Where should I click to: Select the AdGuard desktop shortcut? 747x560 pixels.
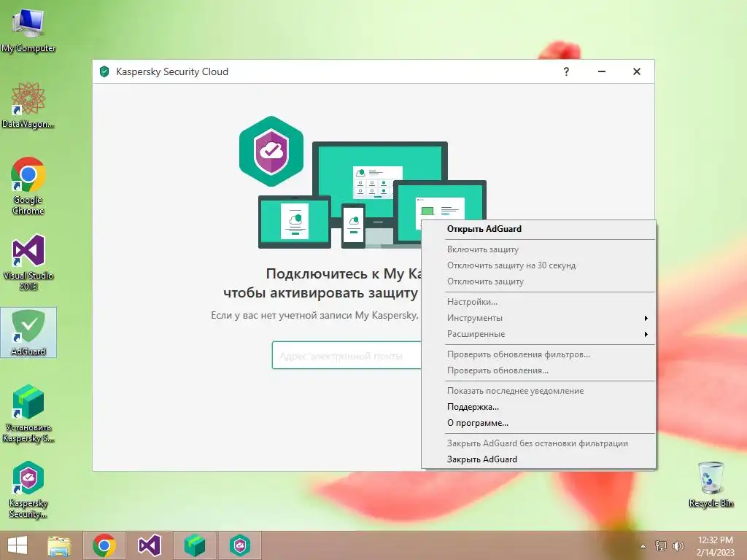(28, 332)
